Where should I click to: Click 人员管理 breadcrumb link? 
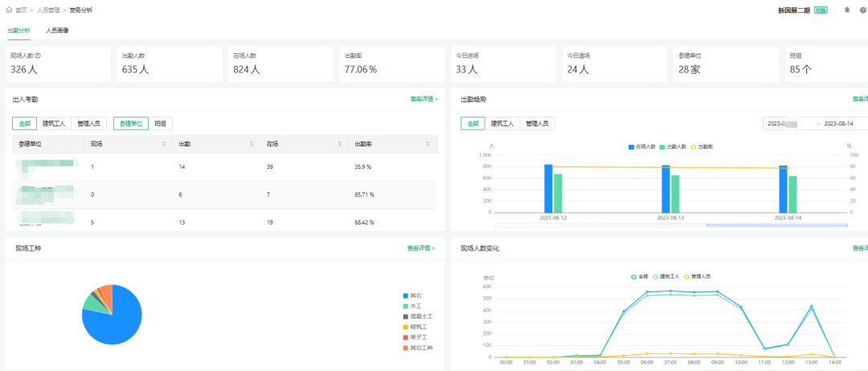[49, 10]
